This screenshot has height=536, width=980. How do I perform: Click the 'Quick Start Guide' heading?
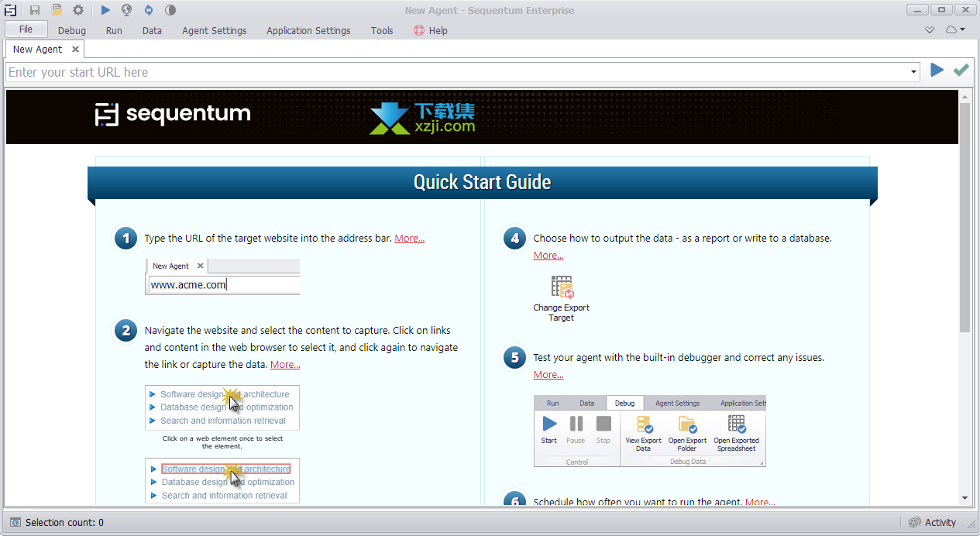point(483,183)
